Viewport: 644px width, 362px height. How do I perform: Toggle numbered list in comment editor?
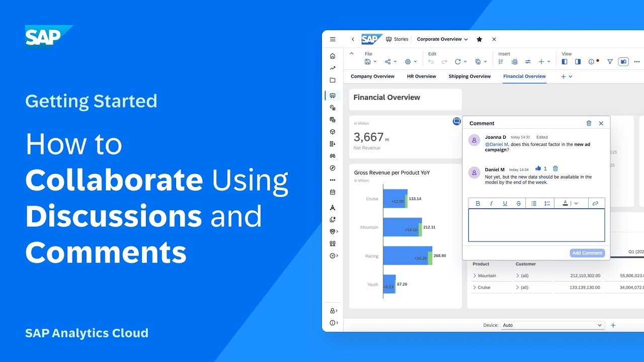[547, 204]
